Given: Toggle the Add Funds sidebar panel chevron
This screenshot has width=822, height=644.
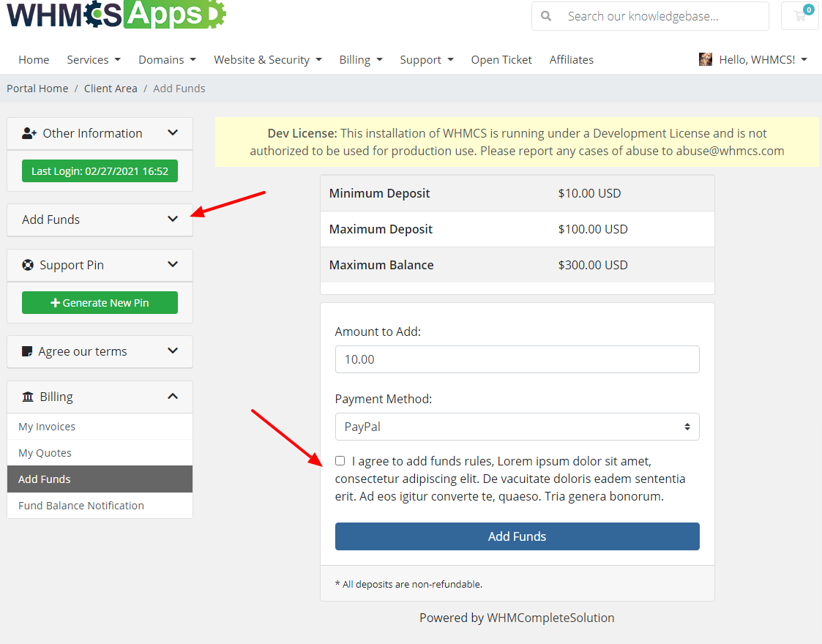Looking at the screenshot, I should [x=173, y=219].
